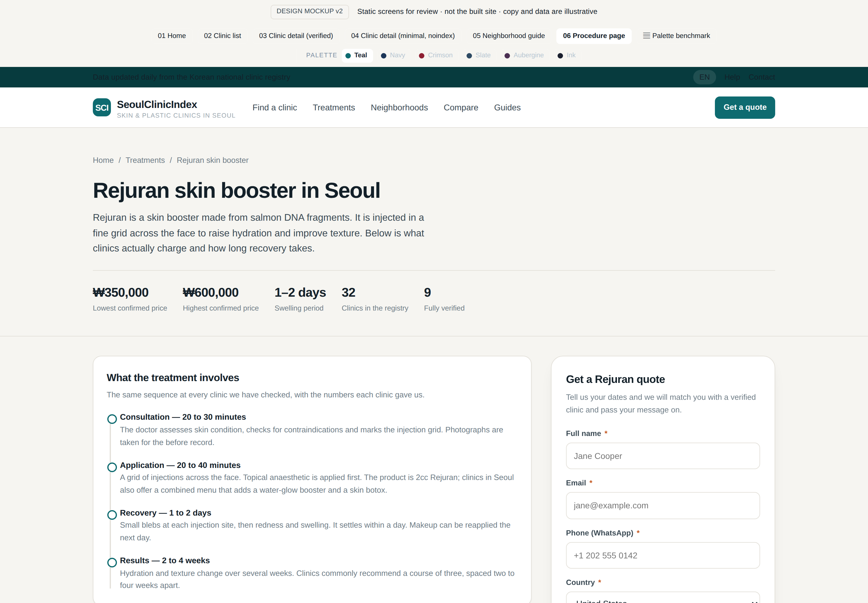The height and width of the screenshot is (603, 868).
Task: Click the Get a quote button
Action: pos(745,108)
